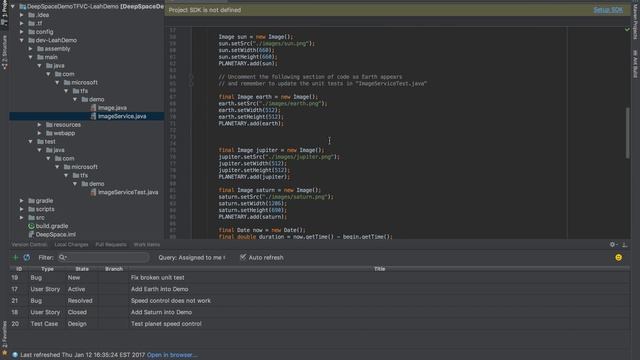The image size is (640, 360).
Task: Click the status bar info icon
Action: point(15,355)
